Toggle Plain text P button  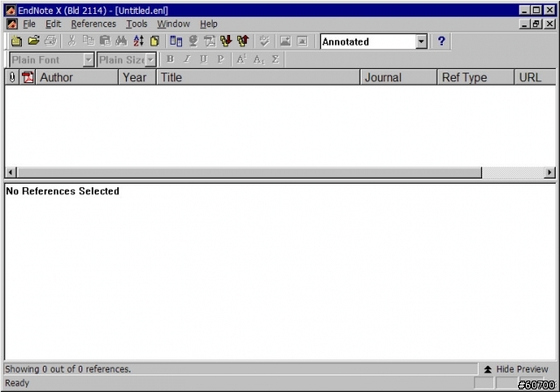tap(220, 59)
